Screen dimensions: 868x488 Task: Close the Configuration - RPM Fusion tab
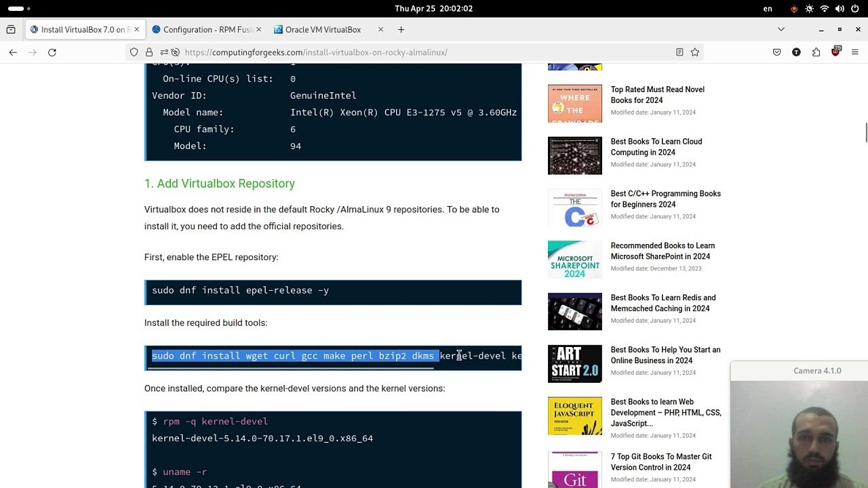click(258, 30)
